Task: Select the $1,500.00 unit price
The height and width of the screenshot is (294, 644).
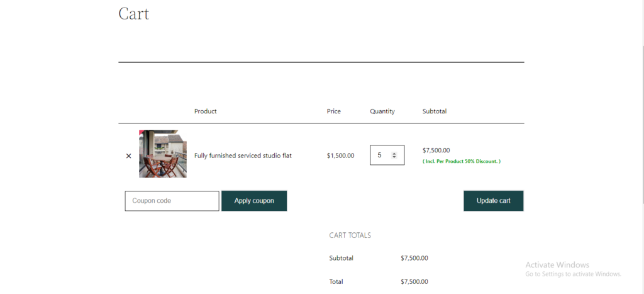Action: click(340, 156)
